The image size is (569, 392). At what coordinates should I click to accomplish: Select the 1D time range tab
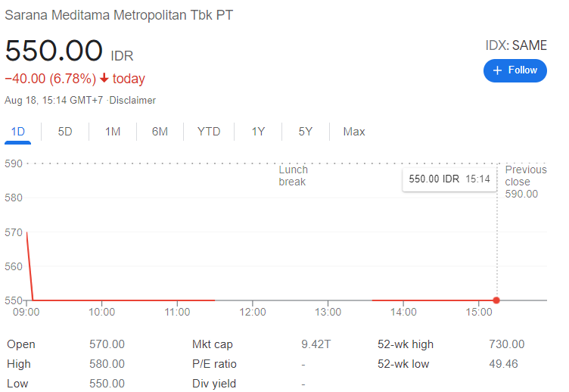[x=18, y=132]
